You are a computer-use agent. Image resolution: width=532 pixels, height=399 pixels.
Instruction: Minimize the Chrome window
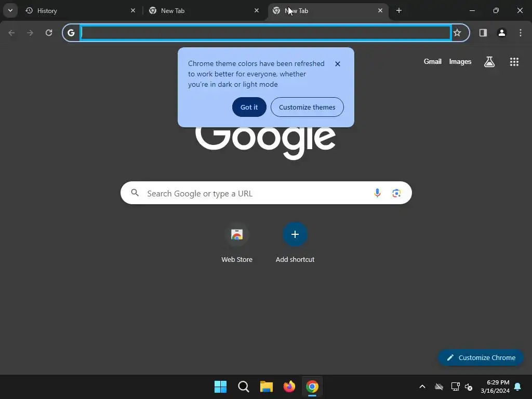(472, 10)
